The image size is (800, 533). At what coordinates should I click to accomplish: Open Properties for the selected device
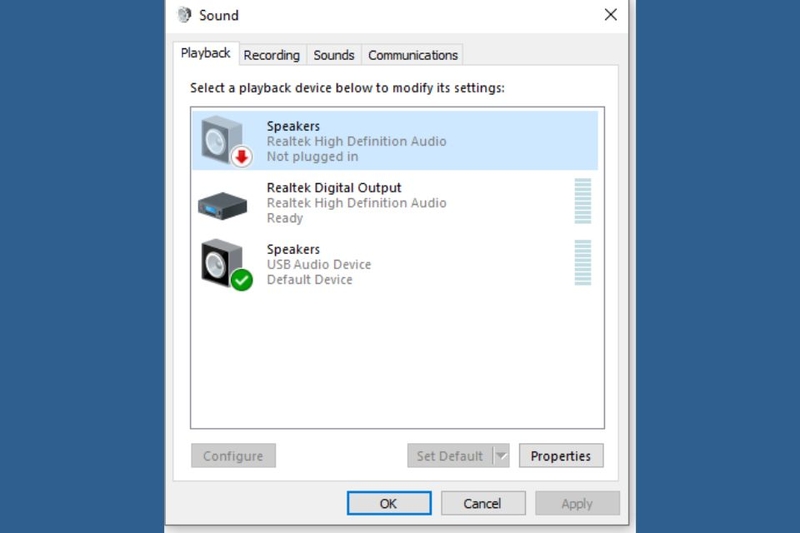tap(561, 455)
